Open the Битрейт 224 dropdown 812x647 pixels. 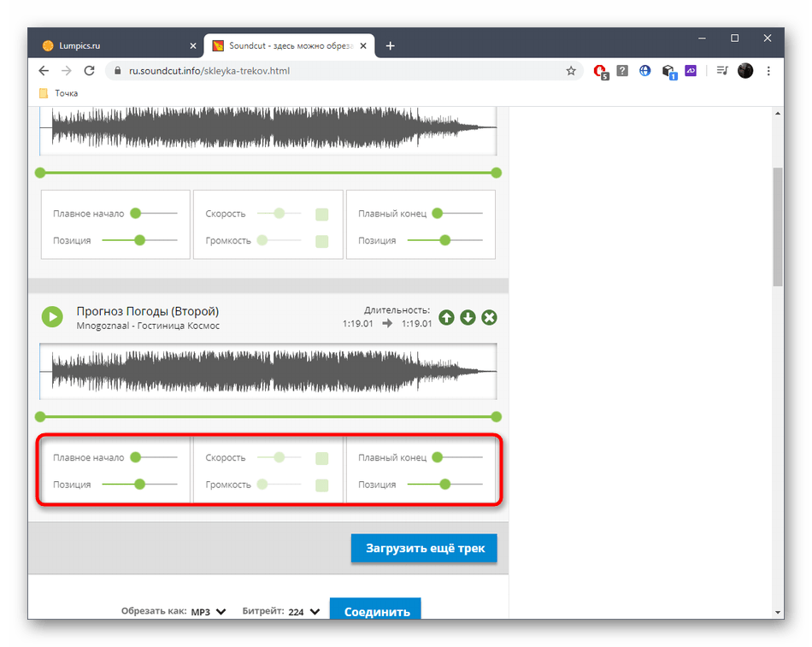pyautogui.click(x=304, y=612)
